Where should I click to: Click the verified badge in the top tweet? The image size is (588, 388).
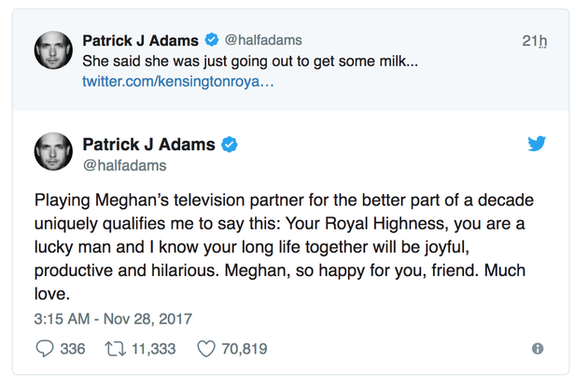pyautogui.click(x=212, y=40)
